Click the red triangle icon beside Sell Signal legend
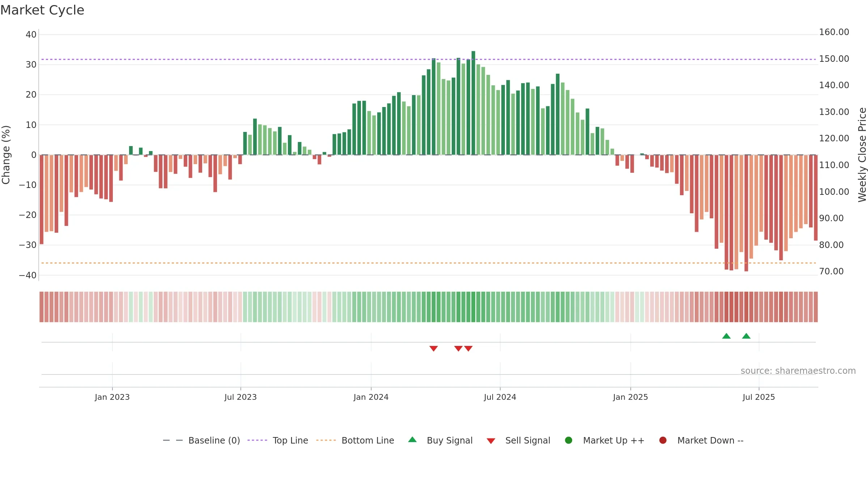Image resolution: width=868 pixels, height=488 pixels. coord(491,441)
